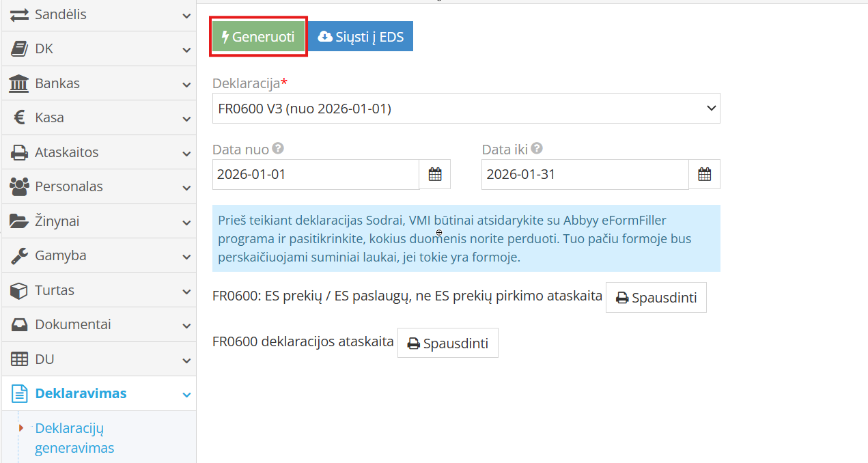Click the Kasa euro icon
Screen dimensions: 868x463
pos(19,117)
